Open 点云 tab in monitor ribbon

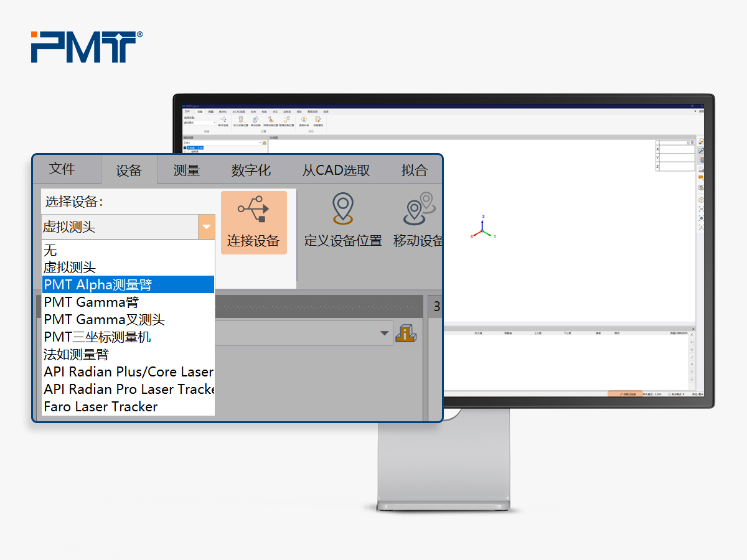pos(275,111)
